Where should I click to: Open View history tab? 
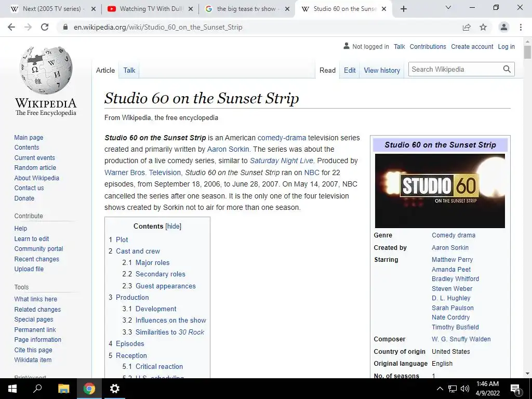click(382, 70)
